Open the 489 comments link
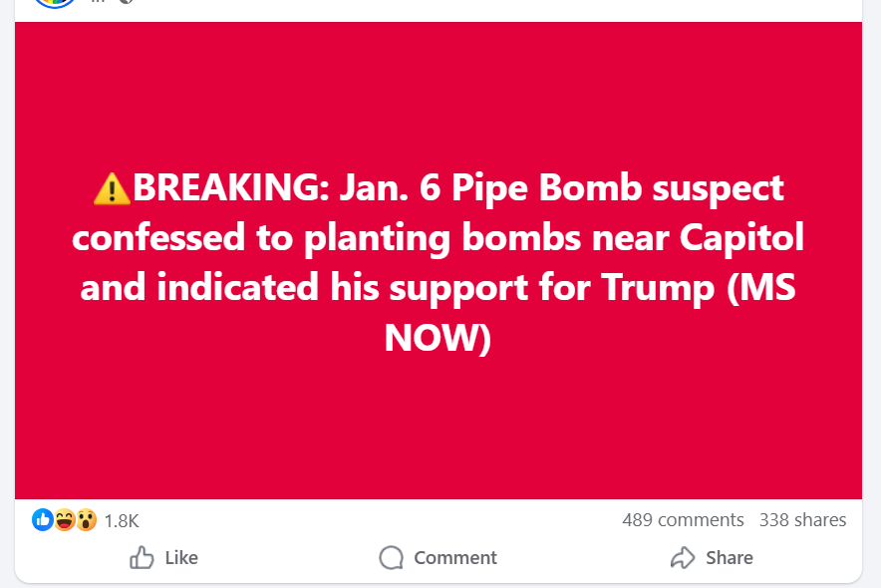This screenshot has height=588, width=881. [x=683, y=520]
